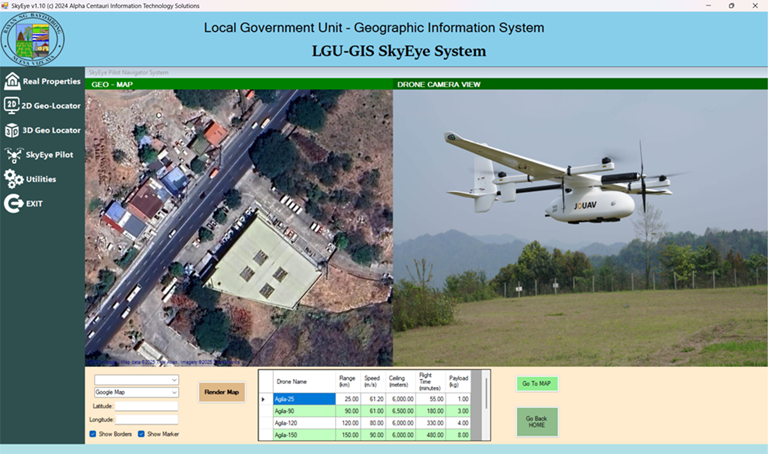This screenshot has height=454, width=768.
Task: Open the Real Properties house icon
Action: click(12, 81)
